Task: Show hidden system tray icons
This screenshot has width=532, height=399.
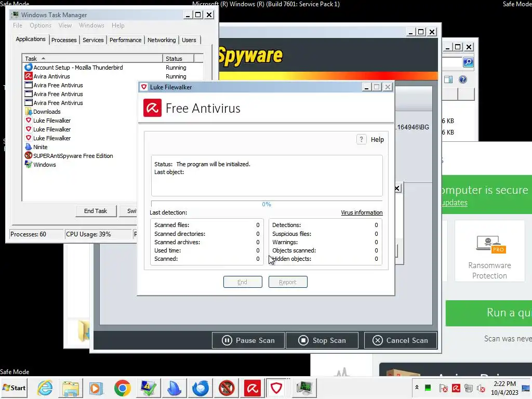Action: (x=417, y=387)
